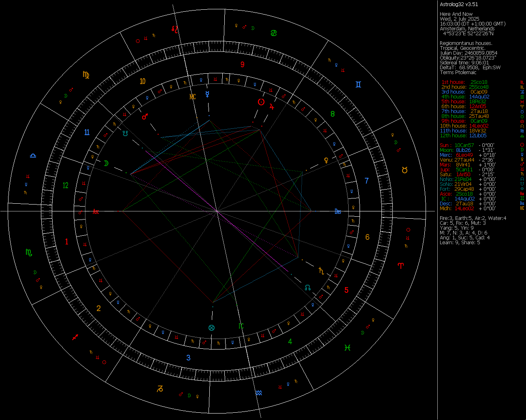Click the date 'Wed, 2 July 2025'
This screenshot has width=526, height=420.
(460, 19)
